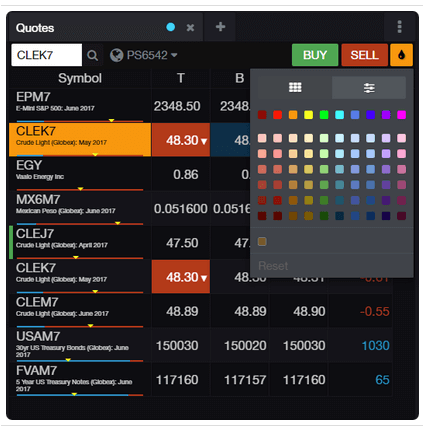Pick the orange swatch in top row
The height and width of the screenshot is (426, 423).
[293, 115]
